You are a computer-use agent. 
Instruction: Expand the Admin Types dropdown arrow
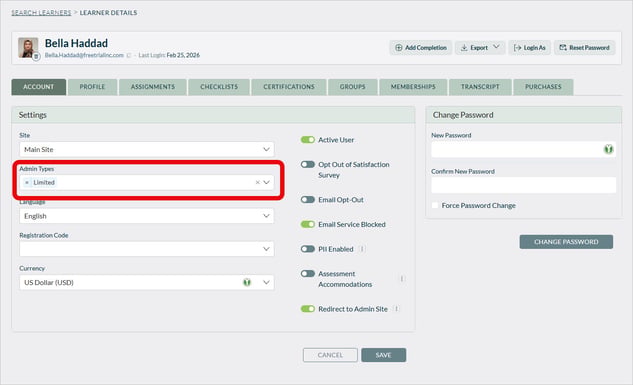point(266,182)
